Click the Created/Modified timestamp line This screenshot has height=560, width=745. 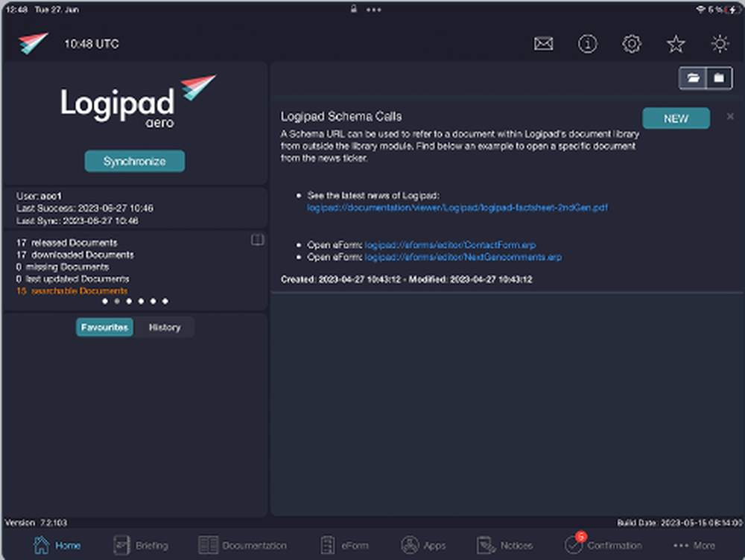[x=406, y=279]
